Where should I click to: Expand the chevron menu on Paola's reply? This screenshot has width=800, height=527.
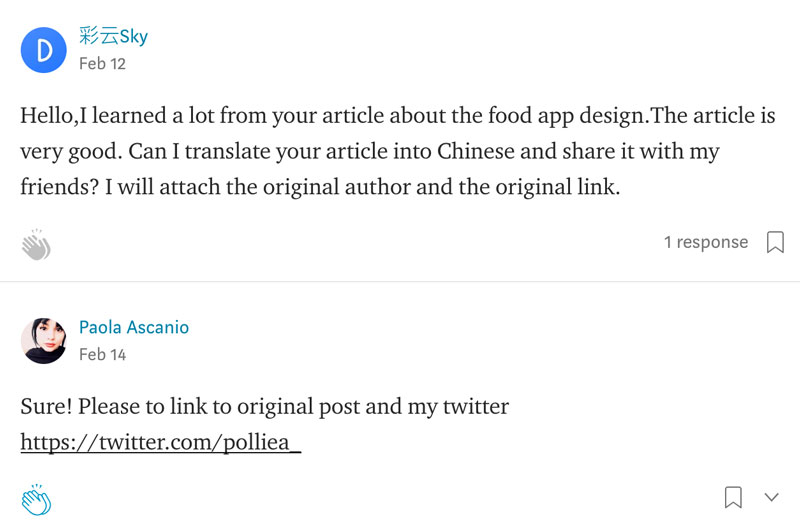771,497
